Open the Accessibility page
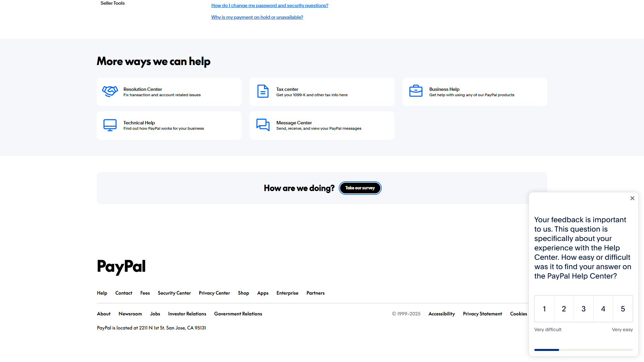The height and width of the screenshot is (362, 644). [441, 314]
